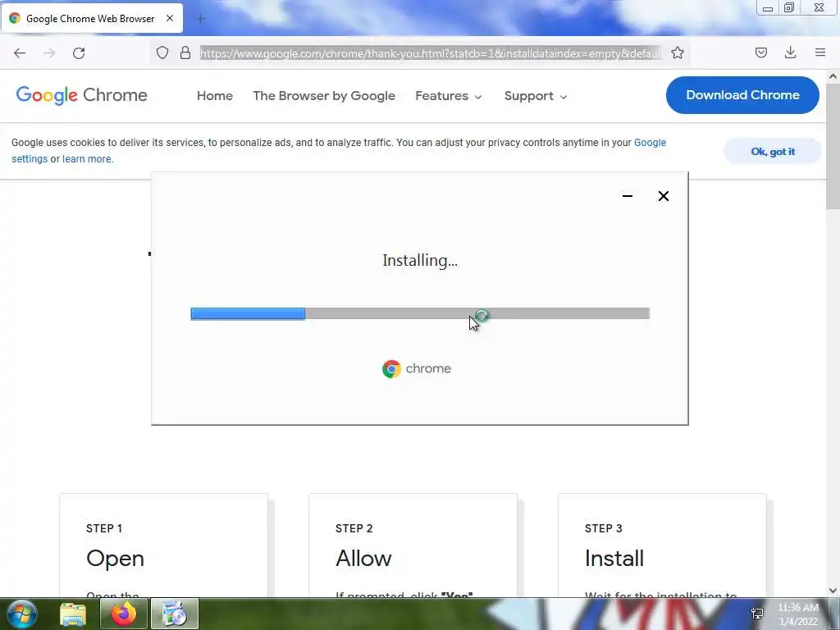Close the Google Chrome Web Browser tab
840x630 pixels.
coord(170,18)
